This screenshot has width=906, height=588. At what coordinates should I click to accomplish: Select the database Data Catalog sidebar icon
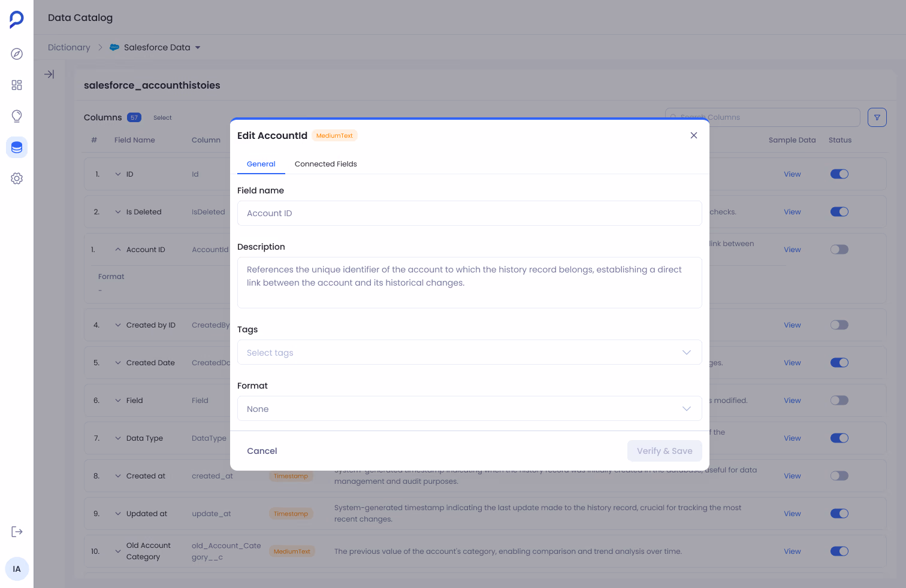(x=17, y=147)
